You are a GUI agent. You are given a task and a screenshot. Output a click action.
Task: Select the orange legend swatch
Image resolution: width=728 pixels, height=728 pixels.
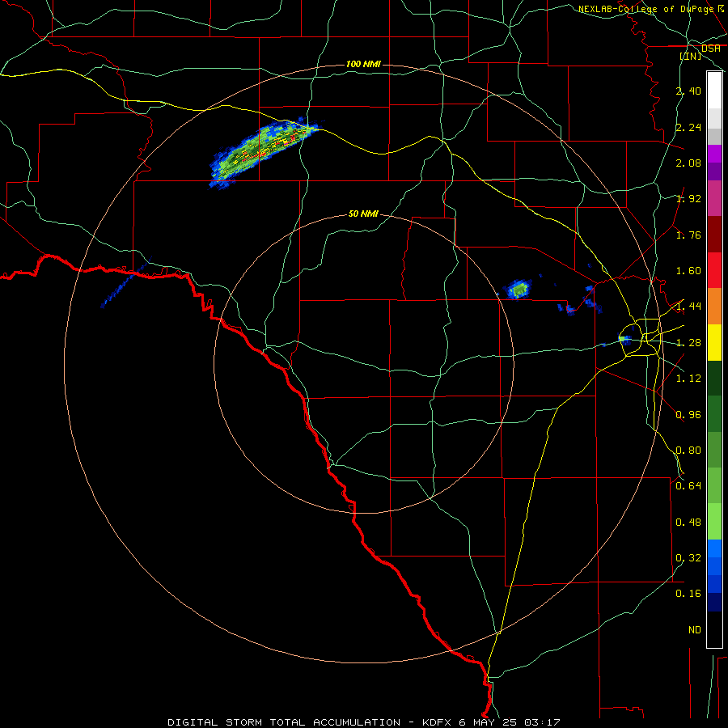(714, 306)
